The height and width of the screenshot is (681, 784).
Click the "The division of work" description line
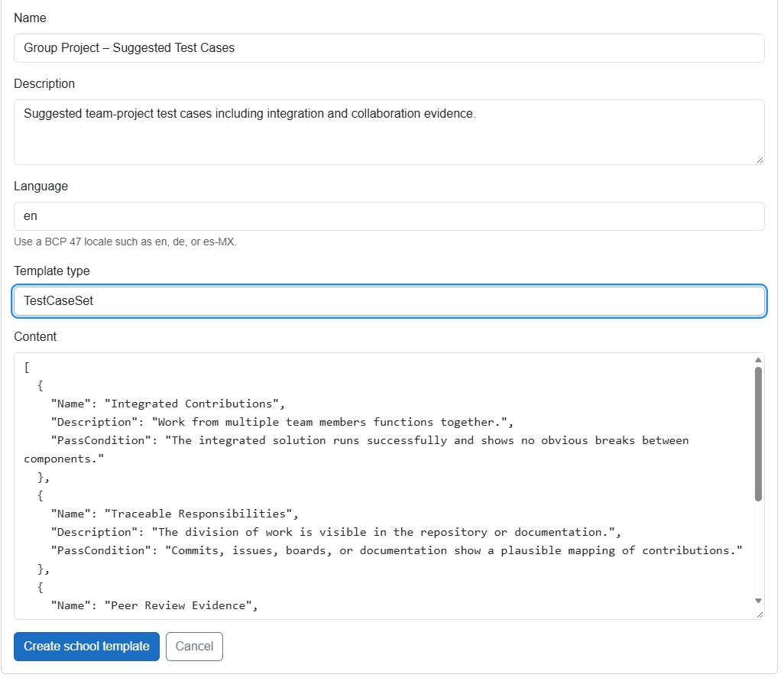coord(336,532)
